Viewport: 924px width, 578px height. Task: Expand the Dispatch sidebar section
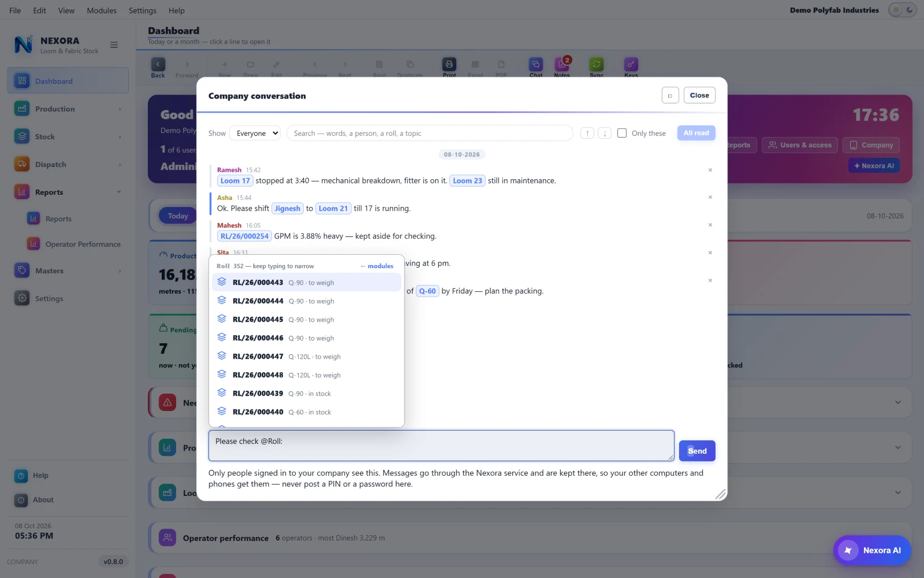[68, 164]
